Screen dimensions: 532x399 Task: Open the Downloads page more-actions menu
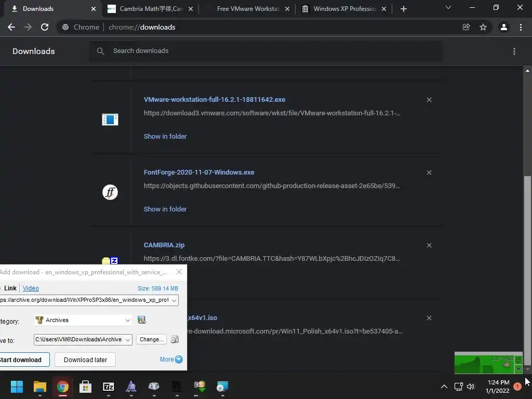(514, 51)
